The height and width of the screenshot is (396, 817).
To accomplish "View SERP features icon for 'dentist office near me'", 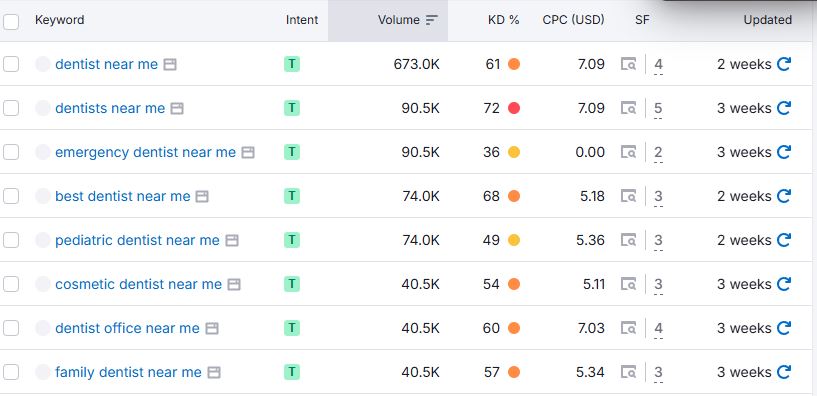I will point(628,328).
